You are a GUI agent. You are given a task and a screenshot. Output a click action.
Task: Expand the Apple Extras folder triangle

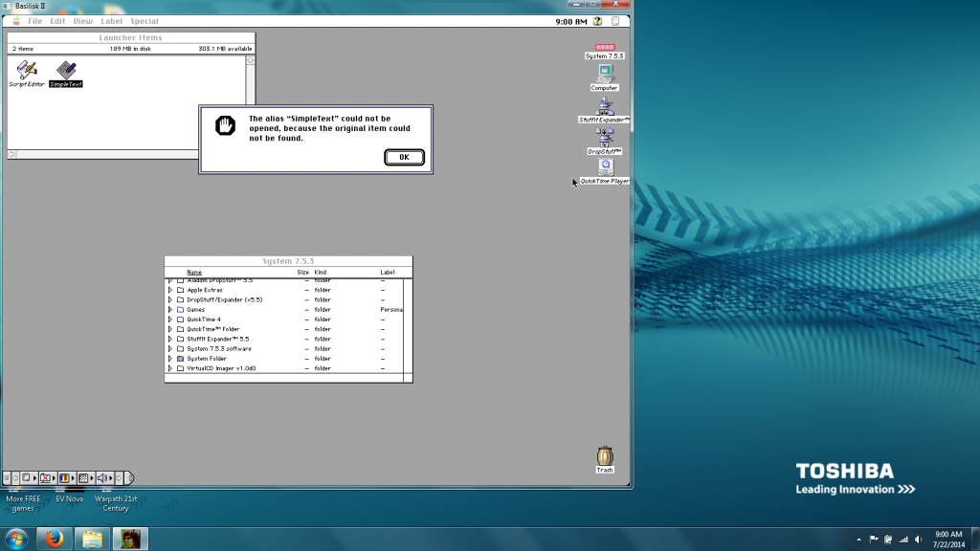click(170, 290)
